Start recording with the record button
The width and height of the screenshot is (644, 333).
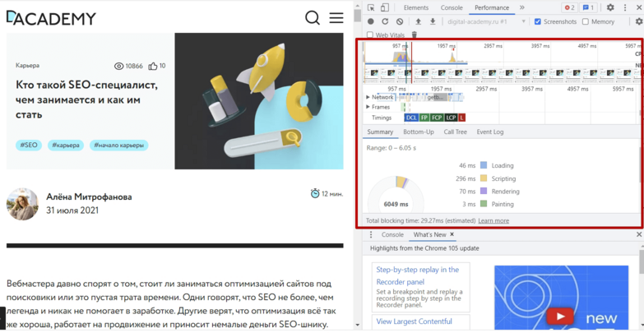pyautogui.click(x=371, y=21)
